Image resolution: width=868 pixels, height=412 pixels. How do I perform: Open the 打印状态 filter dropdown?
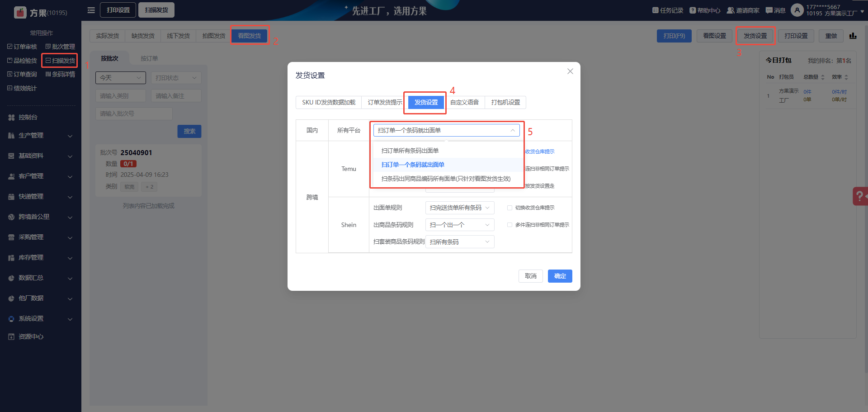(x=176, y=78)
